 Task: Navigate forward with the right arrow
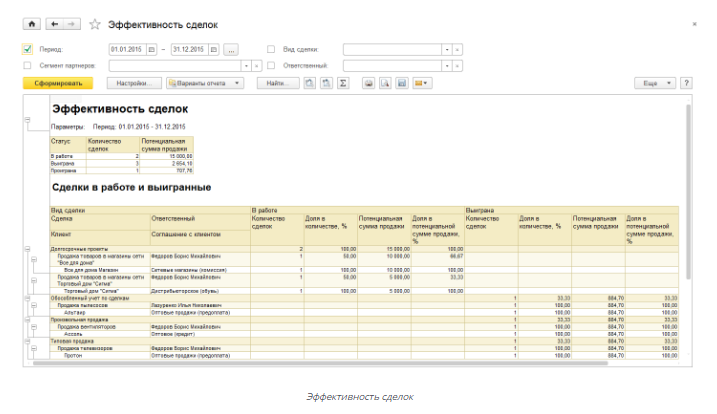[72, 24]
